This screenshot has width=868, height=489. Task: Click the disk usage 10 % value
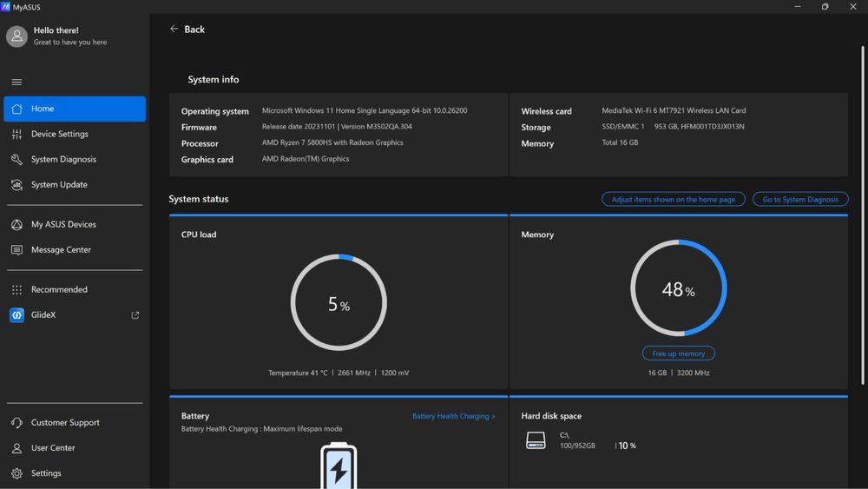click(x=627, y=446)
